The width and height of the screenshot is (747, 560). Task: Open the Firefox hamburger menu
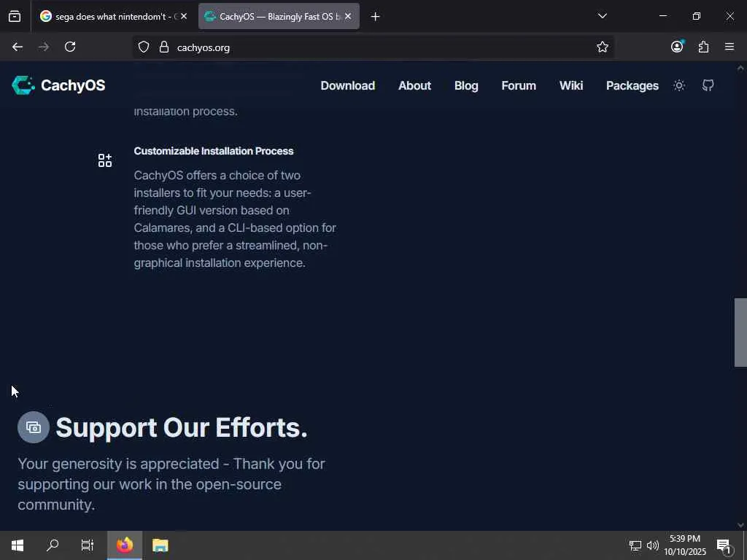[729, 47]
